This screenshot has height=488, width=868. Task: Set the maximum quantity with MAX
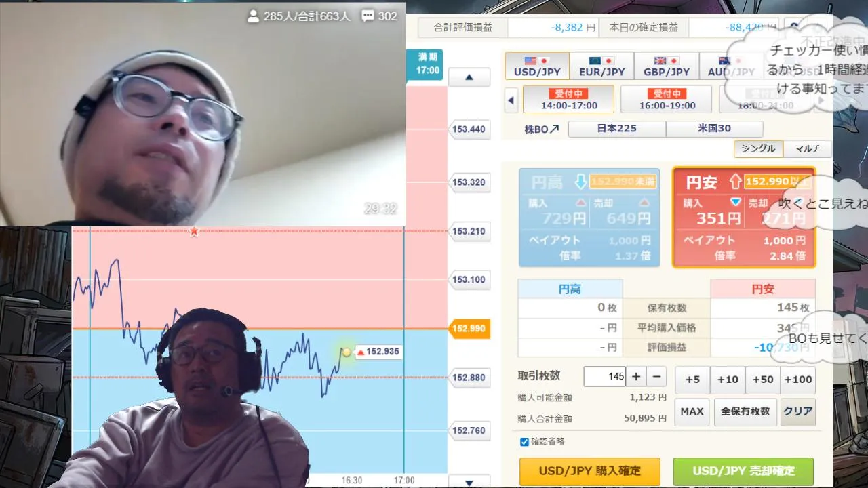pos(692,411)
